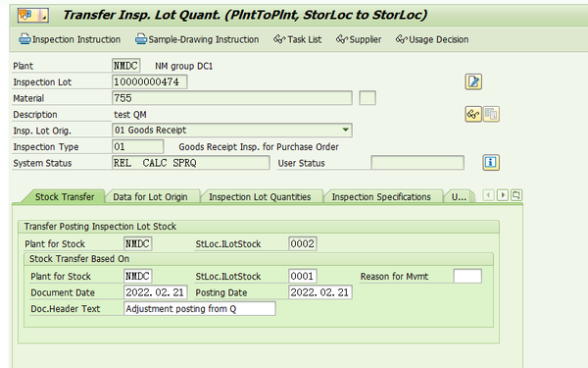Image resolution: width=588 pixels, height=368 pixels.
Task: Open the tab list overview icon
Action: (x=516, y=195)
